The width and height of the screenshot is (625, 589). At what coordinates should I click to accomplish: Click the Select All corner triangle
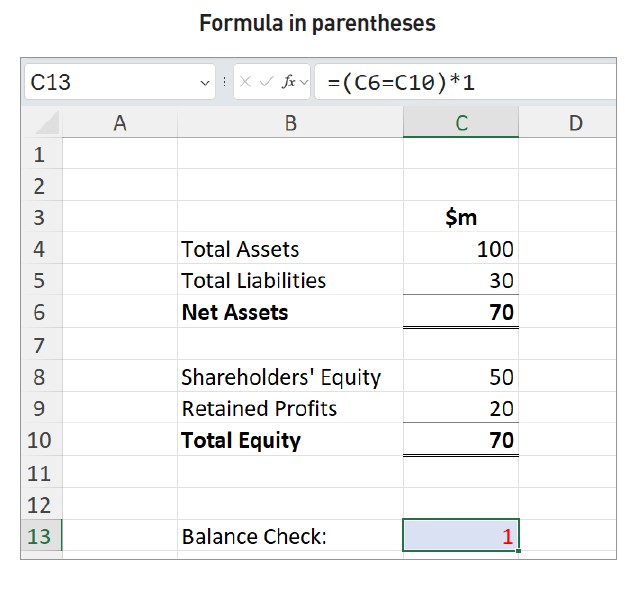47,123
